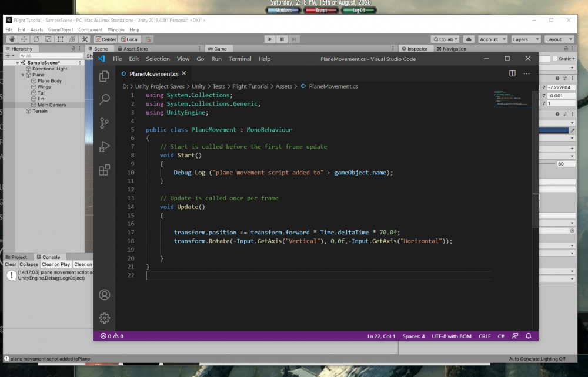The image size is (588, 377).
Task: Open the VS Code Run and Debug view
Action: 104,146
